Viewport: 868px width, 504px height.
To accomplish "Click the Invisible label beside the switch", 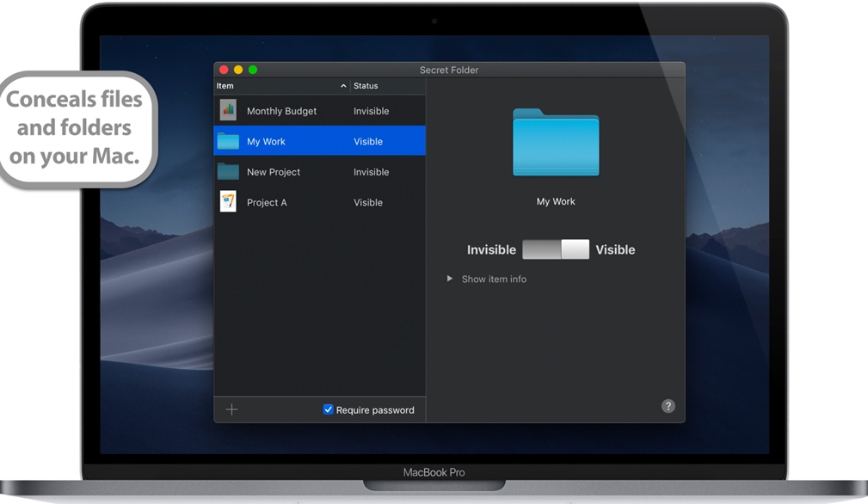I will click(491, 249).
